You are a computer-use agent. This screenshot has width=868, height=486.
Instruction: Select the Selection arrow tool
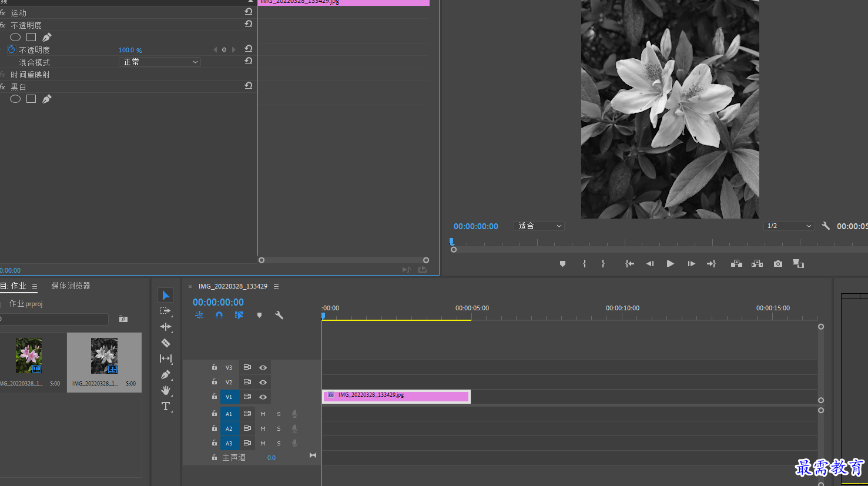166,295
